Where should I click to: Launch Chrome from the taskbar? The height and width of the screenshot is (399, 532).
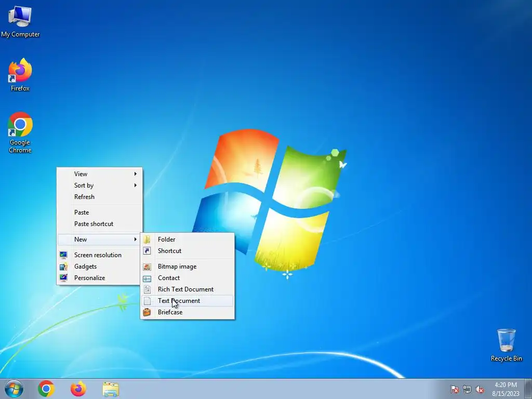click(x=46, y=389)
